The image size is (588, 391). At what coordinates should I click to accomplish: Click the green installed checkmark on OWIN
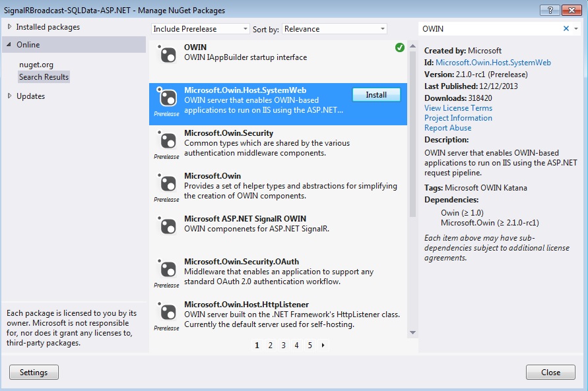400,47
